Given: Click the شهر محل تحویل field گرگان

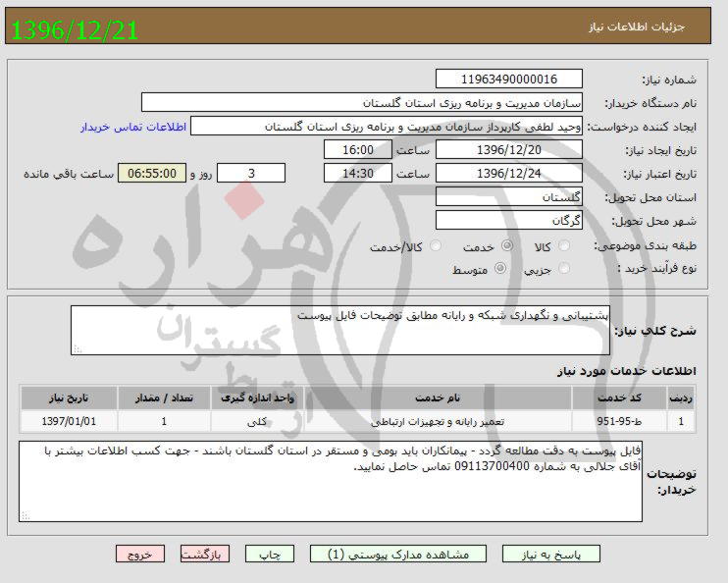Looking at the screenshot, I should (x=509, y=220).
